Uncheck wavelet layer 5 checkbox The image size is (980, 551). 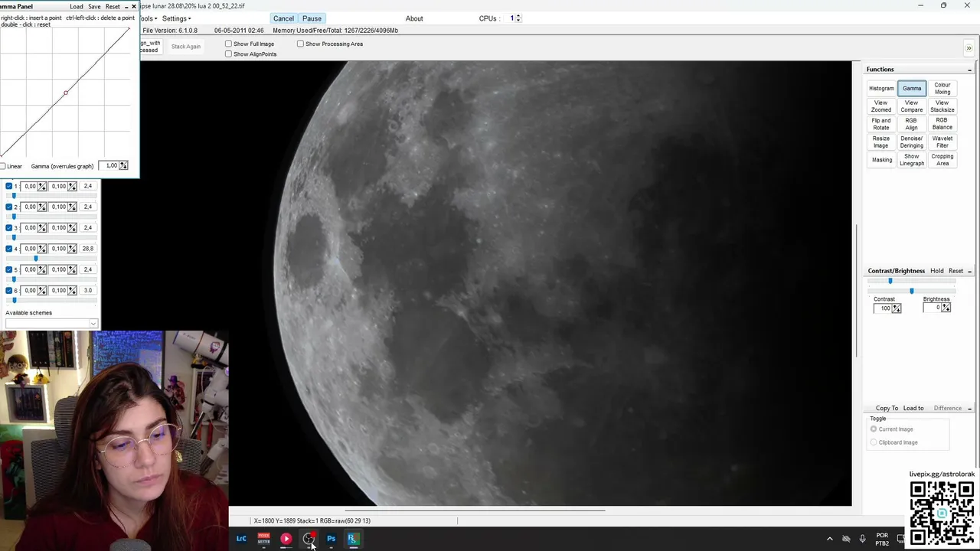(x=9, y=269)
